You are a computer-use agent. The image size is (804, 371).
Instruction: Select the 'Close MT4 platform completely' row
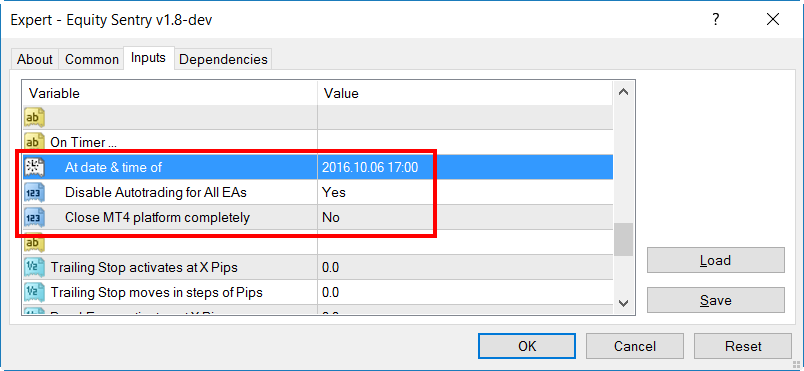[318, 217]
